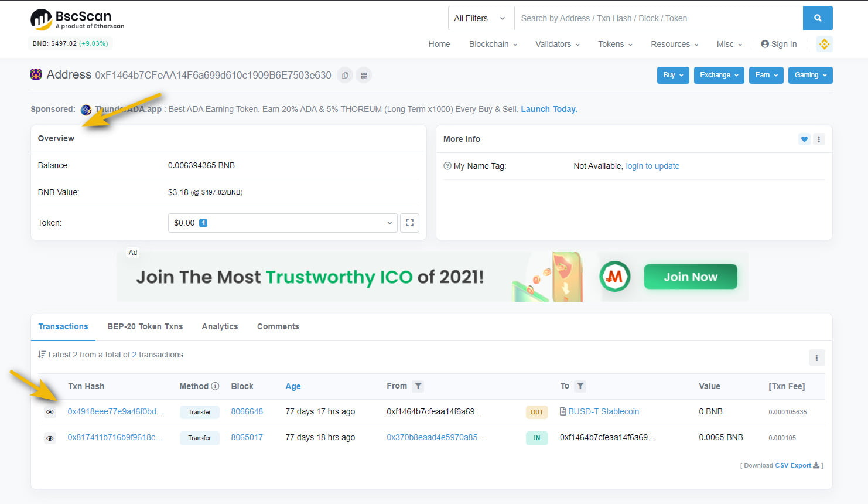Click the 0.000105635 fee cell
The image size is (868, 504).
788,412
